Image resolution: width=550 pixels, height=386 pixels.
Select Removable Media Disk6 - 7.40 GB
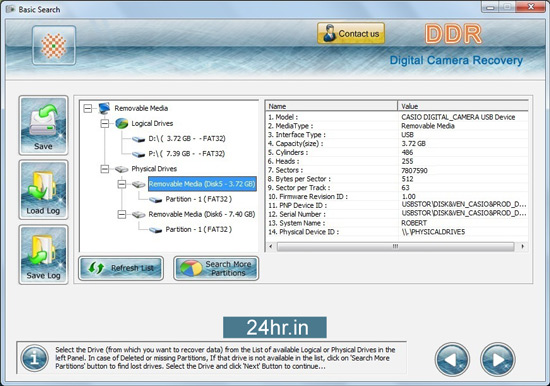point(202,214)
